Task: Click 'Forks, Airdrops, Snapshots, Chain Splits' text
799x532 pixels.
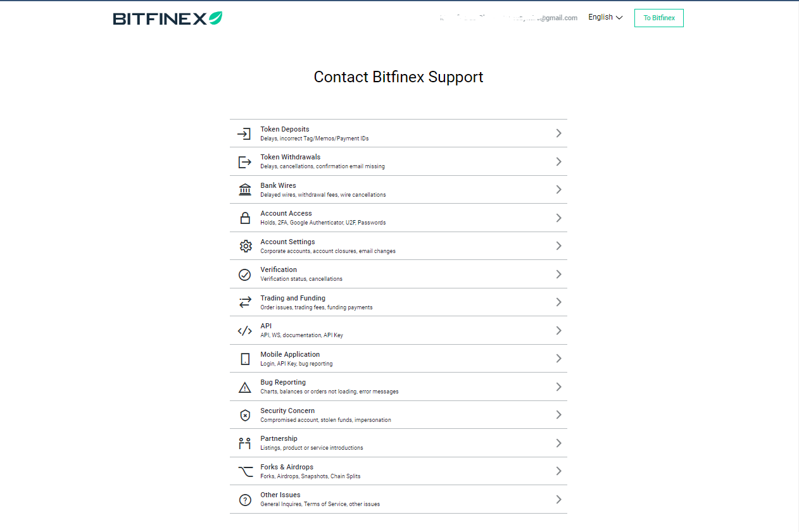Action: pos(310,476)
